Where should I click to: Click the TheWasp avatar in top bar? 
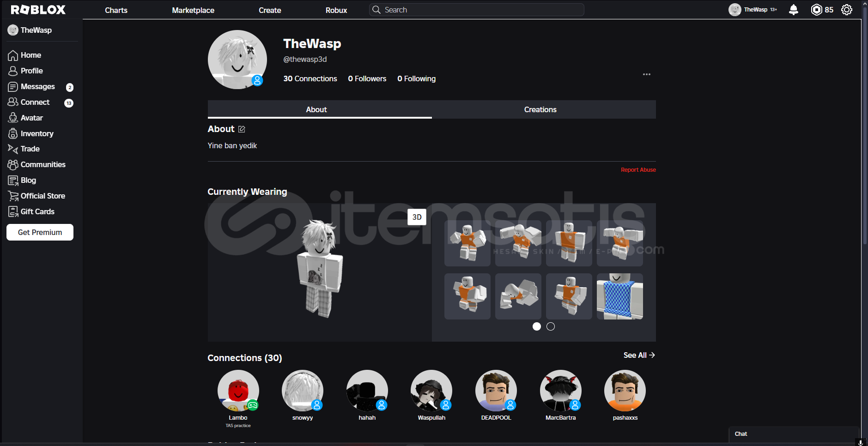[735, 10]
